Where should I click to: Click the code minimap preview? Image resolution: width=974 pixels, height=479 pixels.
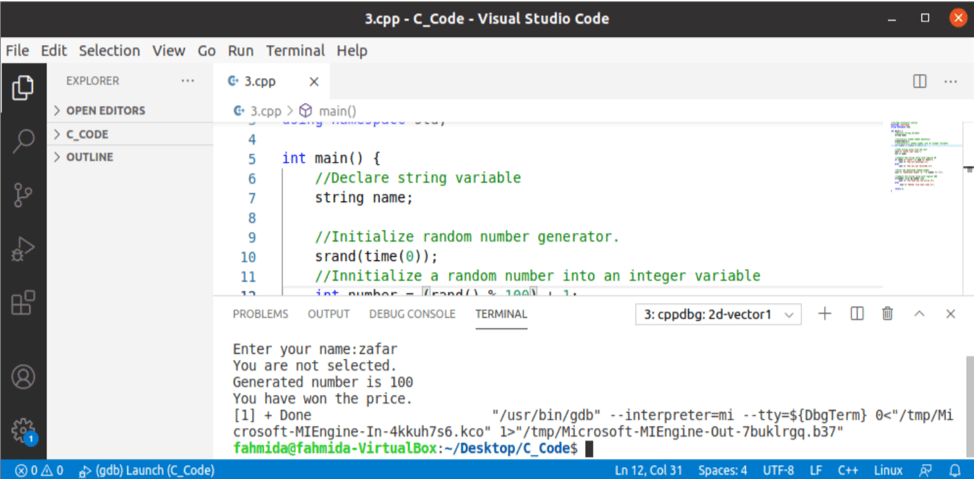pyautogui.click(x=923, y=155)
